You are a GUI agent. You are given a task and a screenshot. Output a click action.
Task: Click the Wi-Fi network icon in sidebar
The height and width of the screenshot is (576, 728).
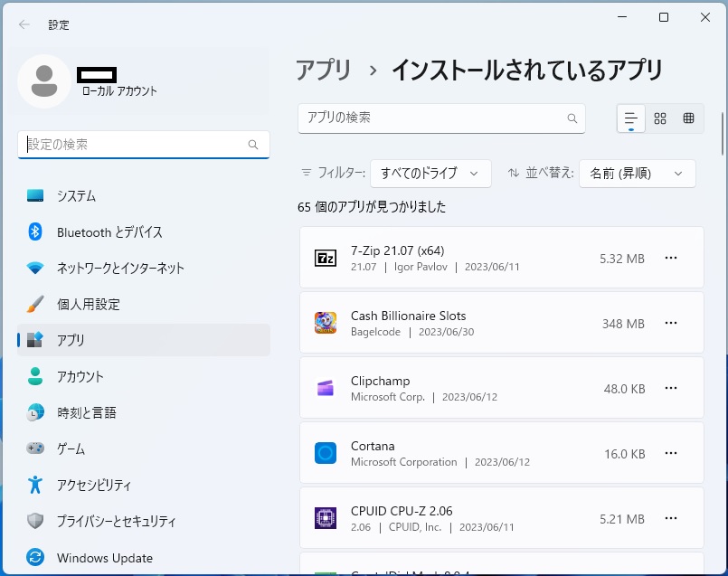coord(35,268)
